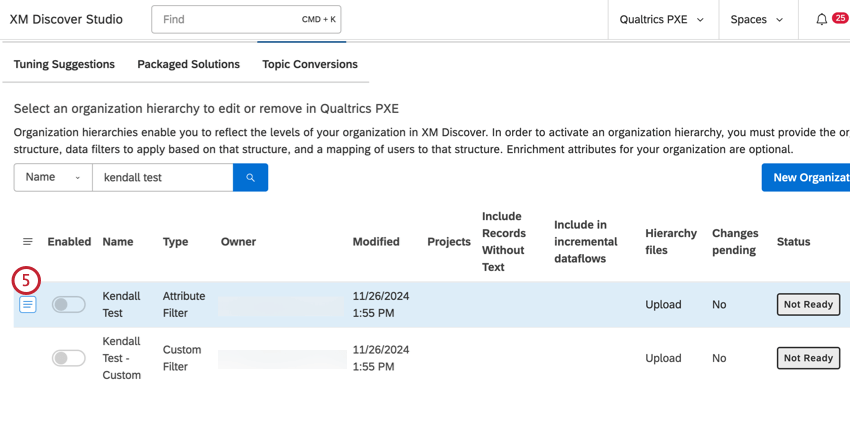Click the column header hamburger menu icon

coord(28,242)
